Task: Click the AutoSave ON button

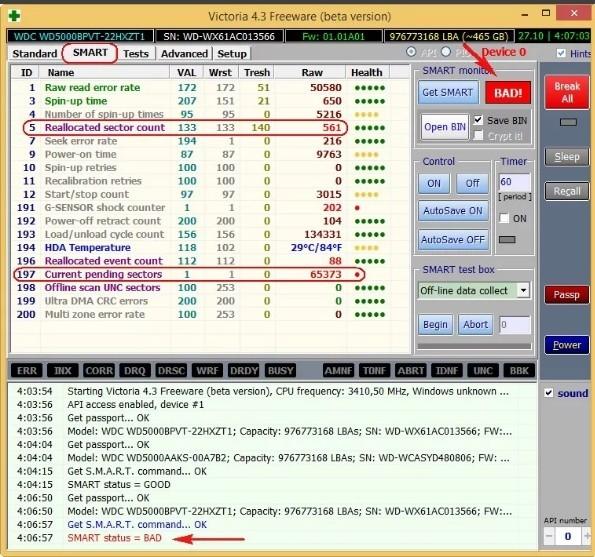Action: [453, 211]
